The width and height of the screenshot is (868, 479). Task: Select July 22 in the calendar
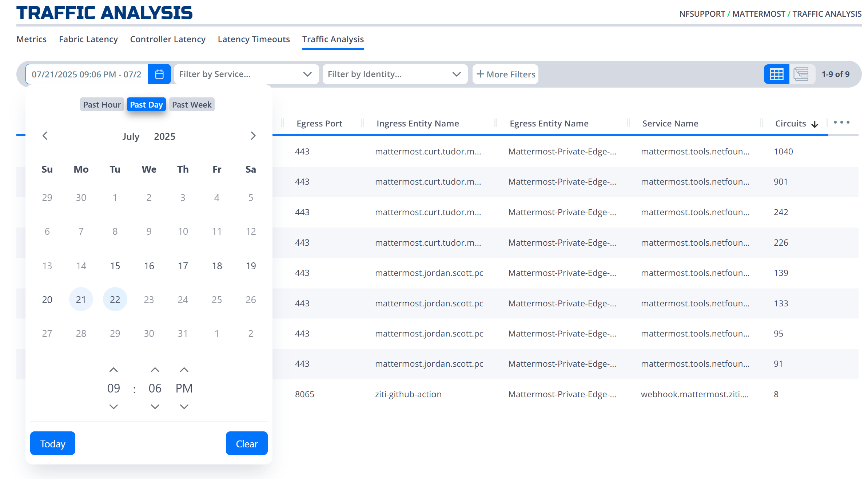click(115, 299)
